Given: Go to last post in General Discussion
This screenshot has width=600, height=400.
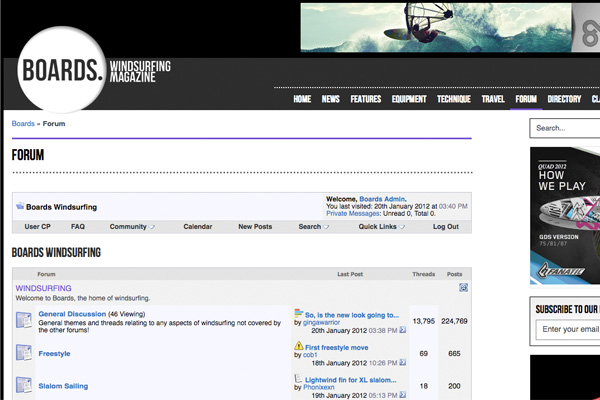Looking at the screenshot, I should pos(402,330).
